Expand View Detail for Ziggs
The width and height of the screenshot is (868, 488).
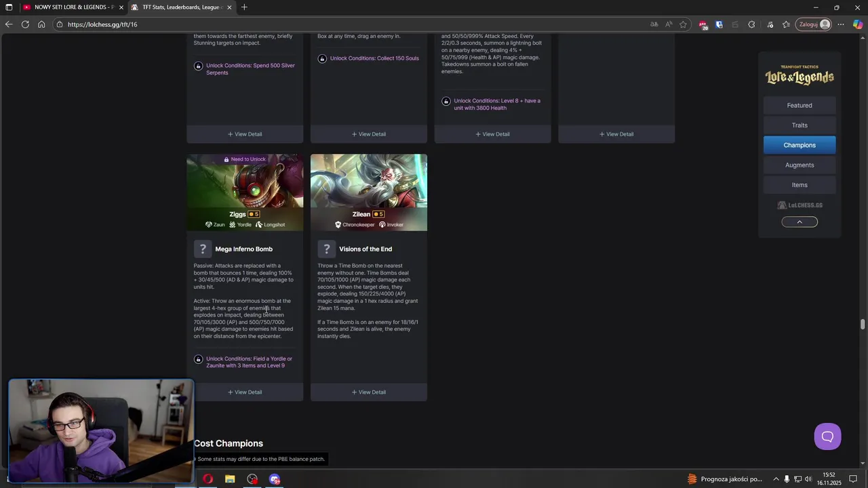245,392
